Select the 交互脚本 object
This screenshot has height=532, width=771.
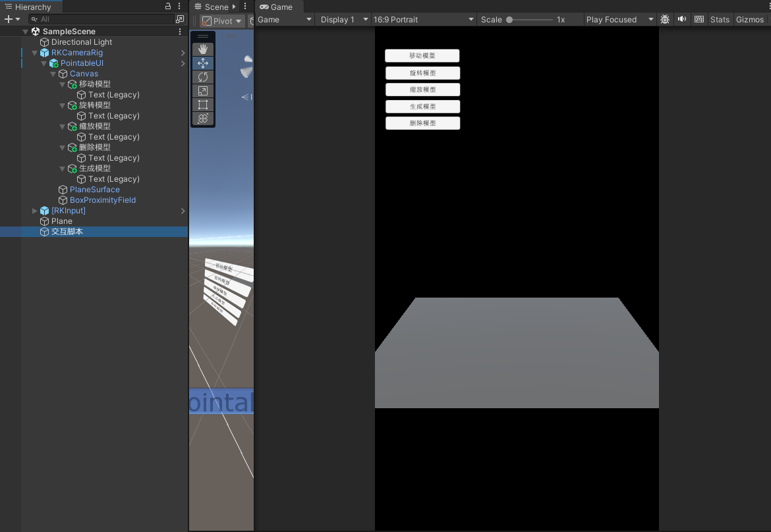point(67,232)
